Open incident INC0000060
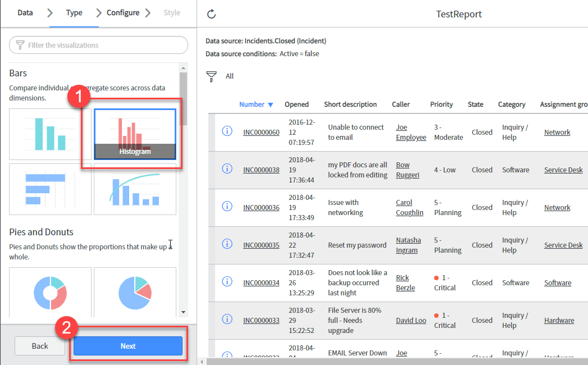 pos(261,133)
